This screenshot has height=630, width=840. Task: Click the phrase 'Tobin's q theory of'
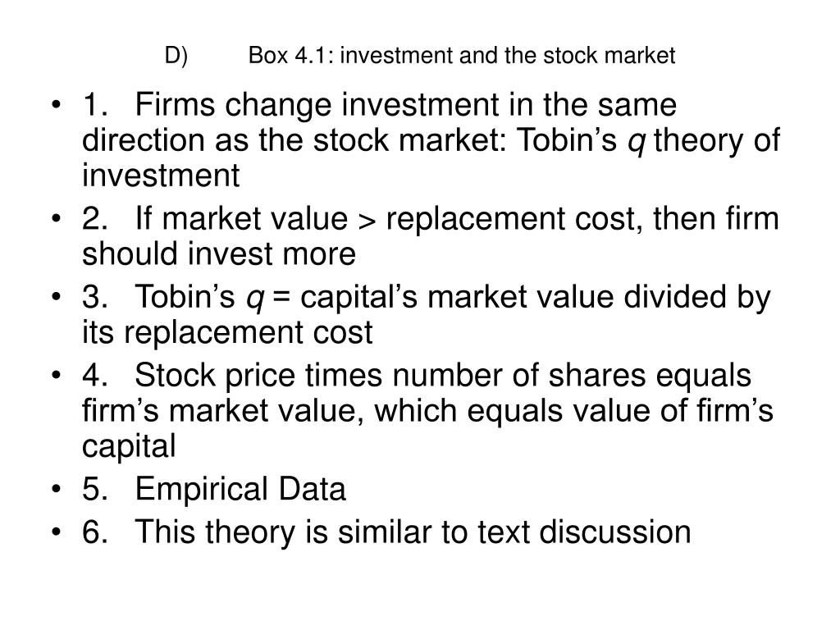pos(648,140)
